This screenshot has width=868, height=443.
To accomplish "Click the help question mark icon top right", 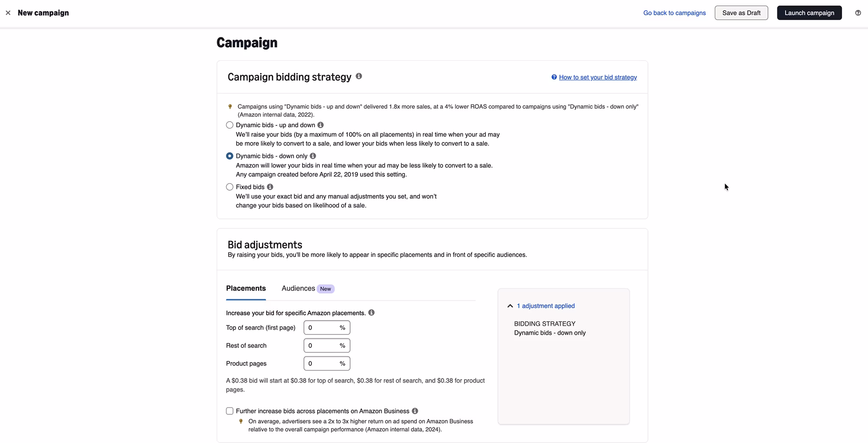I will [x=858, y=13].
